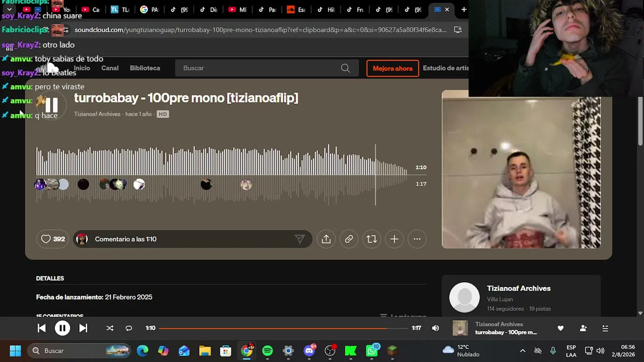Open the Tizianoaf Archives uploader link under title

pyautogui.click(x=97, y=114)
